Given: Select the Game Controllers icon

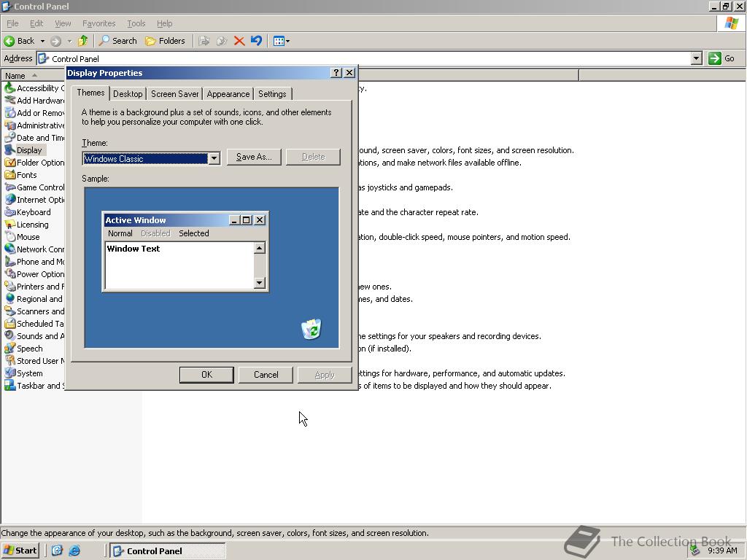Looking at the screenshot, I should tap(9, 187).
